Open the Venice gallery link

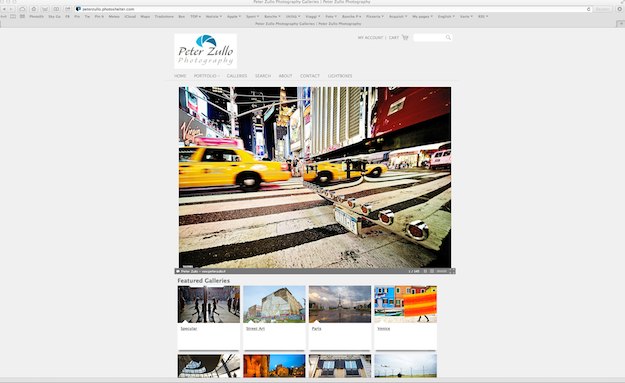pyautogui.click(x=383, y=329)
